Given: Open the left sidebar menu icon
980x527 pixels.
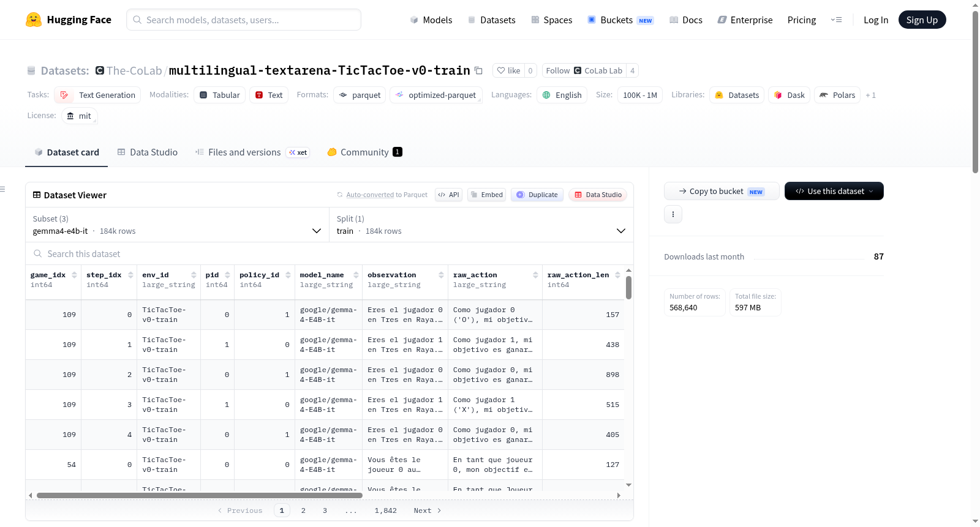Looking at the screenshot, I should (x=2, y=189).
